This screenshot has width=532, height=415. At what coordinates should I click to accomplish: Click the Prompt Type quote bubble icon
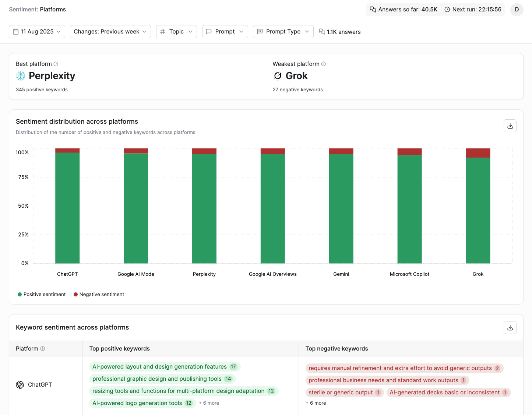click(x=260, y=32)
